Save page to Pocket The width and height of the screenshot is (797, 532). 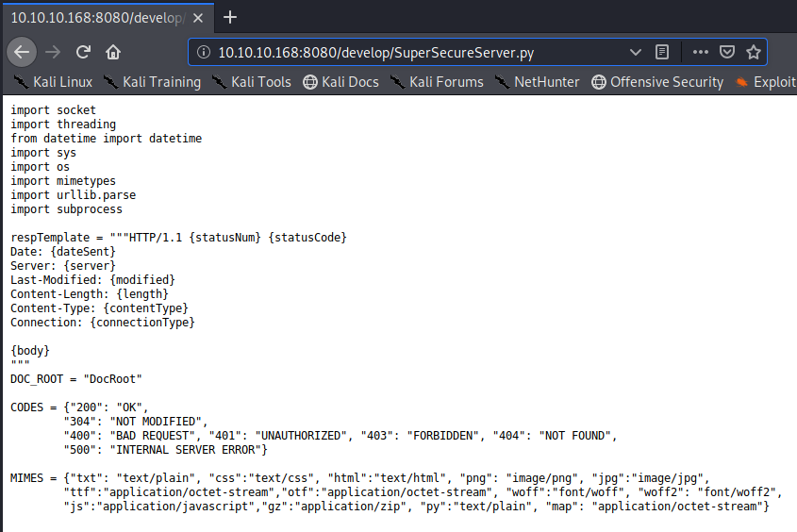click(727, 52)
